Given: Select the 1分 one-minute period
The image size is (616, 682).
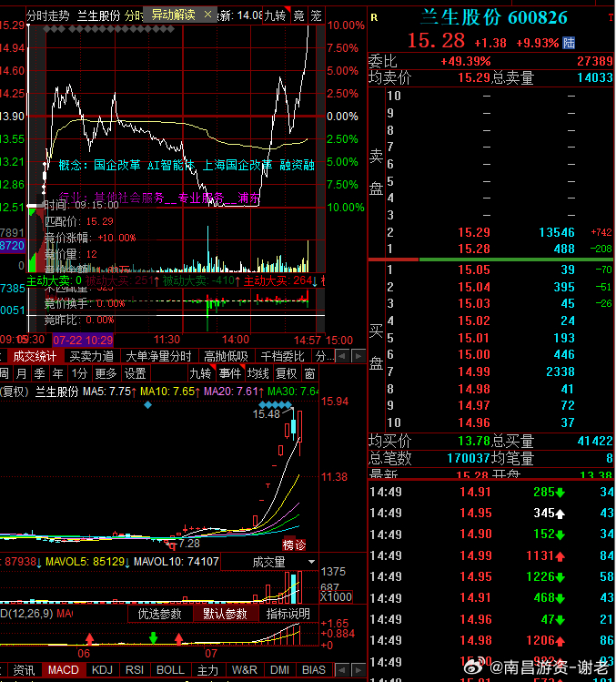Looking at the screenshot, I should tap(79, 373).
